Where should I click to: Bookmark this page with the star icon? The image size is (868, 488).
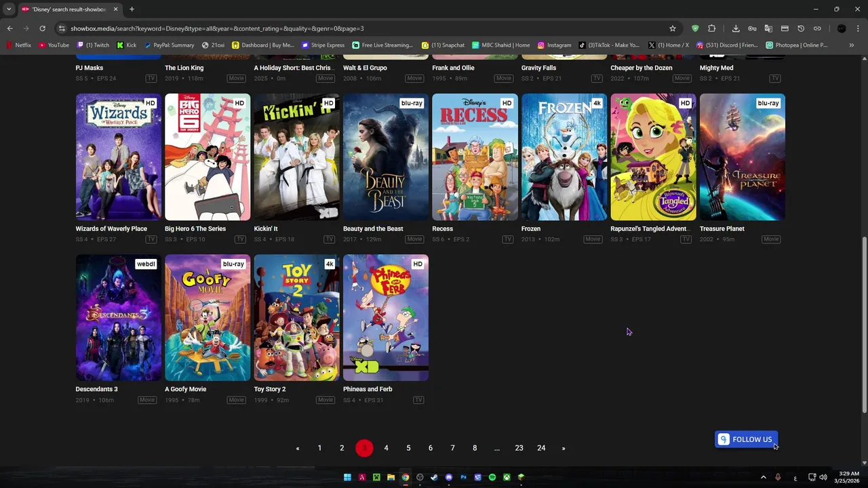coord(673,28)
